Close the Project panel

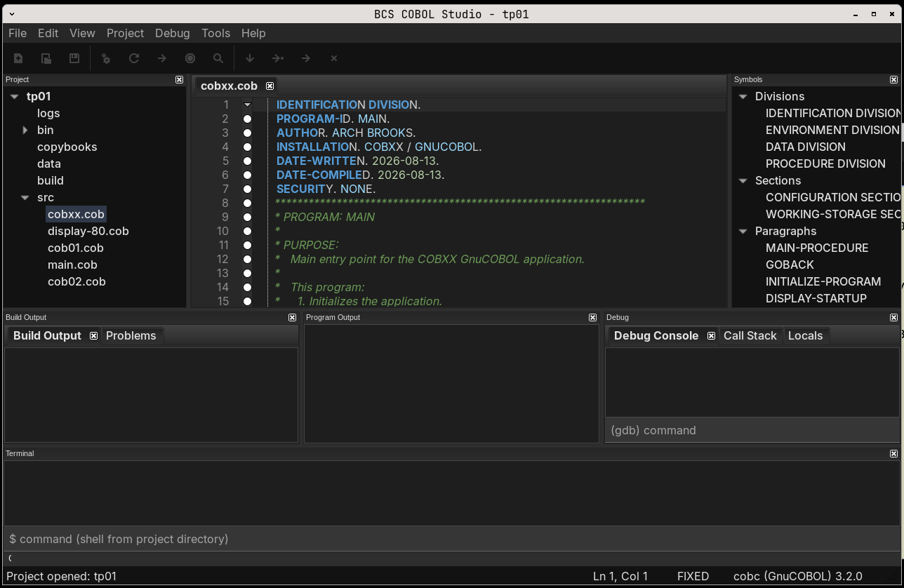click(179, 80)
